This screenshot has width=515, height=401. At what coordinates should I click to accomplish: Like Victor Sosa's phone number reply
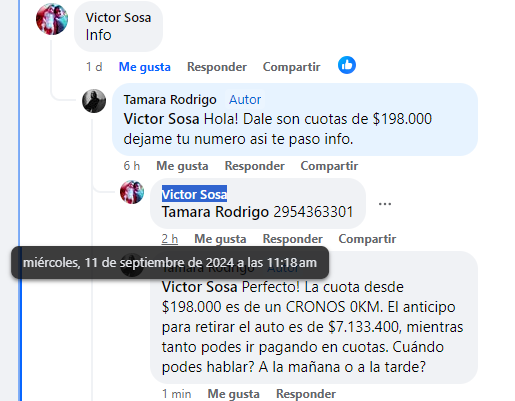click(x=220, y=239)
